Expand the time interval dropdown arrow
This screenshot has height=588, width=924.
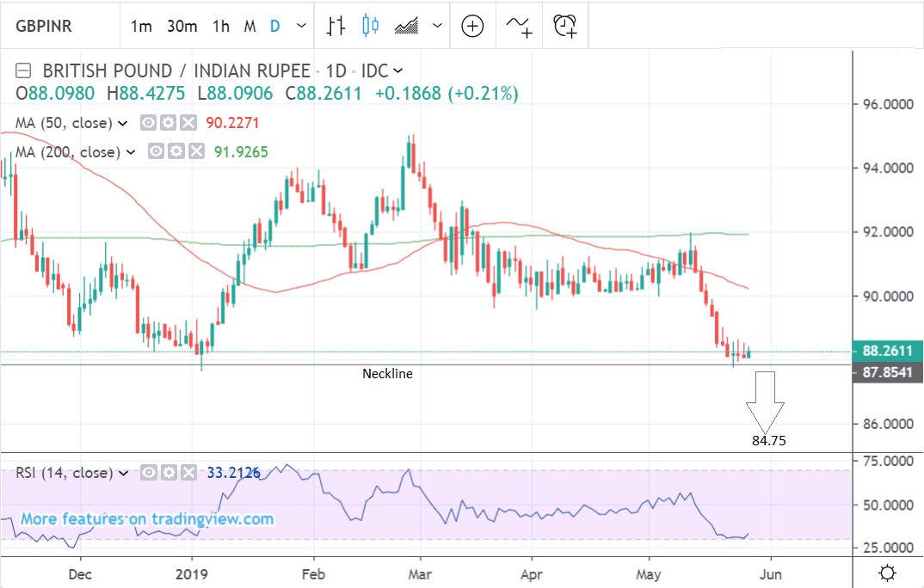pyautogui.click(x=301, y=26)
